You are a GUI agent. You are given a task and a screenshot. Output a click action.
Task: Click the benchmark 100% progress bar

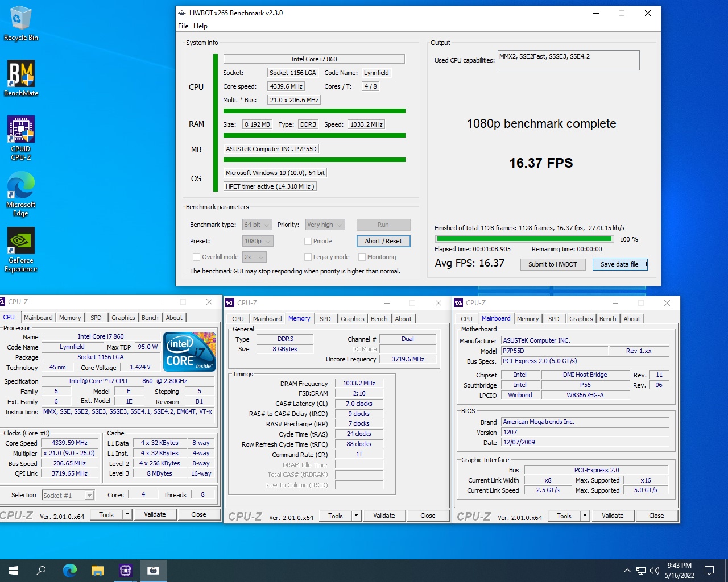point(524,239)
